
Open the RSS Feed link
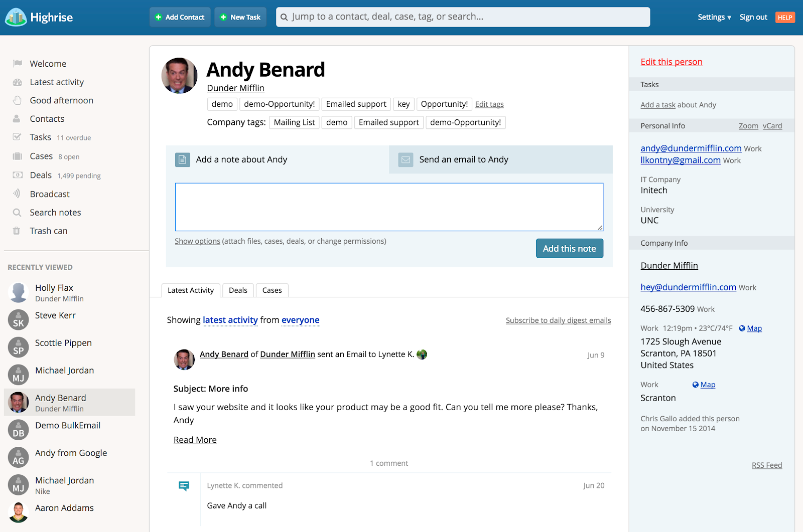coord(767,465)
